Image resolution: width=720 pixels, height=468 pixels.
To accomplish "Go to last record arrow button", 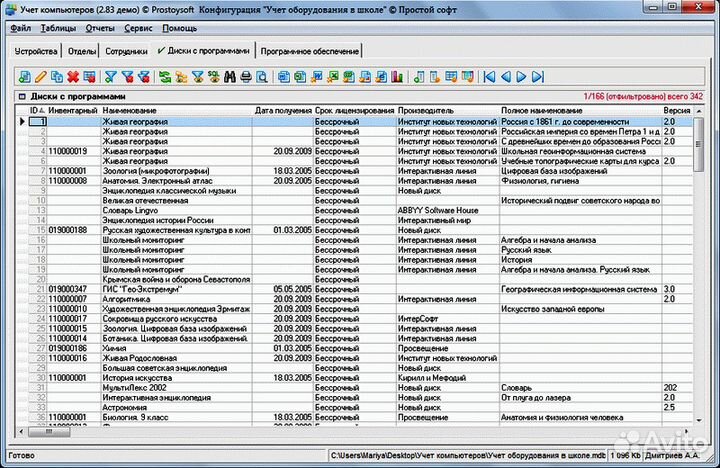I will click(x=537, y=76).
